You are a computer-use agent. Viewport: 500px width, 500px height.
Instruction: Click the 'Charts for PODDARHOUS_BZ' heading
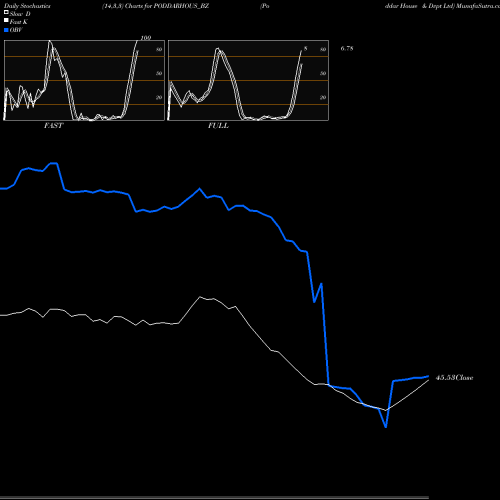167,6
